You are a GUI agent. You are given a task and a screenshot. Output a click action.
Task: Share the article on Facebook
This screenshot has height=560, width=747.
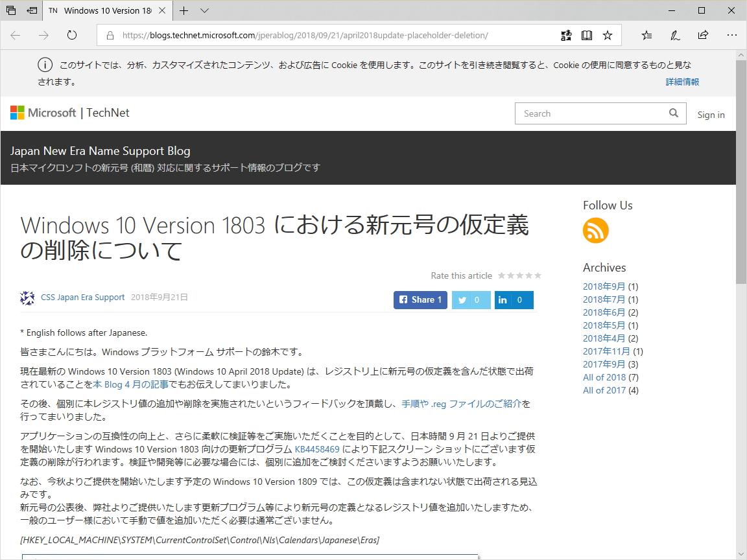point(420,299)
